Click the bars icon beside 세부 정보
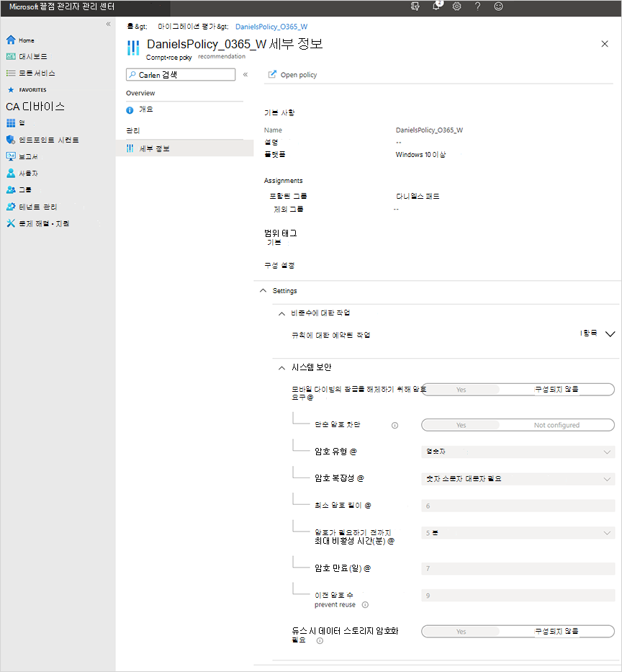Viewport: 622px width, 672px height. pos(130,148)
